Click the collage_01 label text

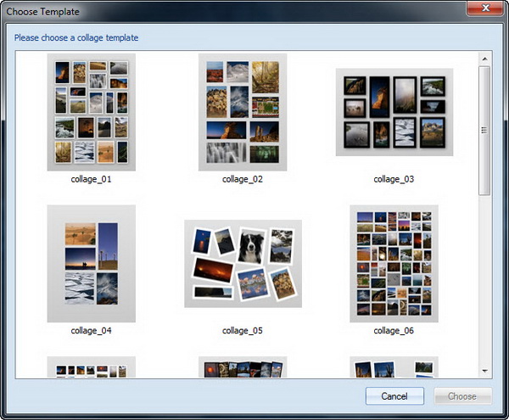click(92, 179)
